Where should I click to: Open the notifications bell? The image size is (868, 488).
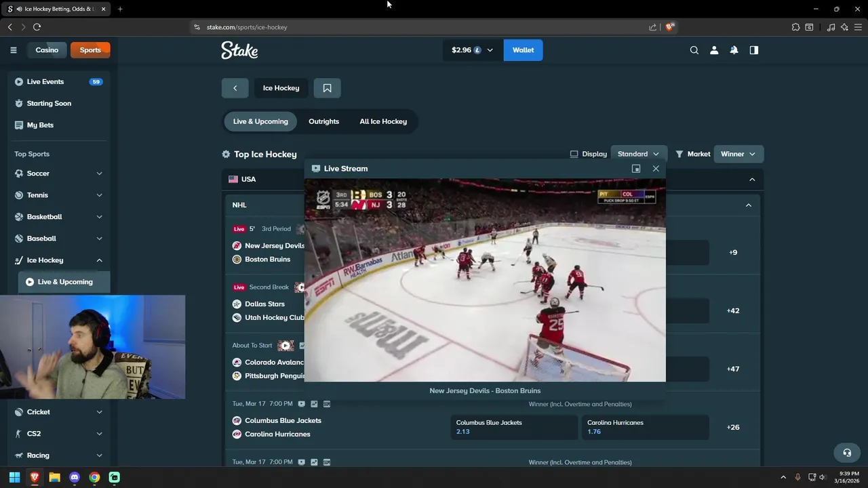click(734, 50)
